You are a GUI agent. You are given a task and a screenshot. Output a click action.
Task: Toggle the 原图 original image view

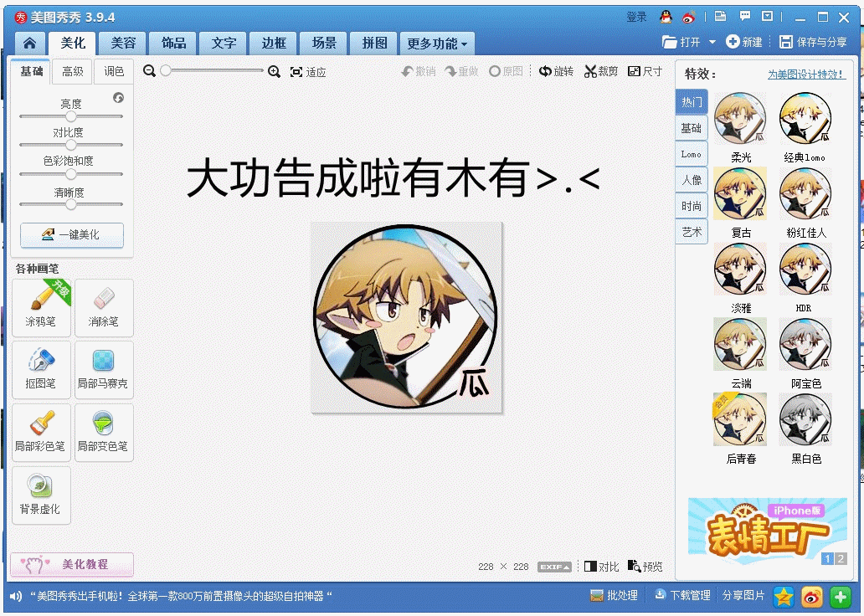pos(506,71)
